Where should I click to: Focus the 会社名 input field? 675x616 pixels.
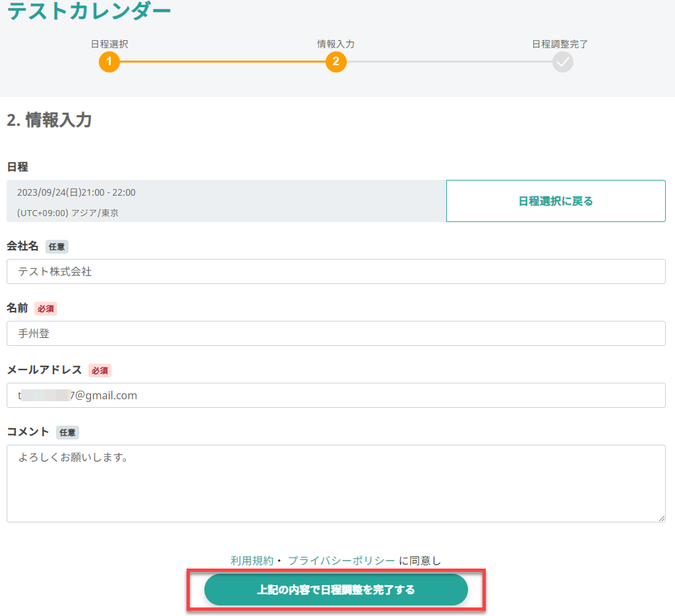click(x=336, y=271)
